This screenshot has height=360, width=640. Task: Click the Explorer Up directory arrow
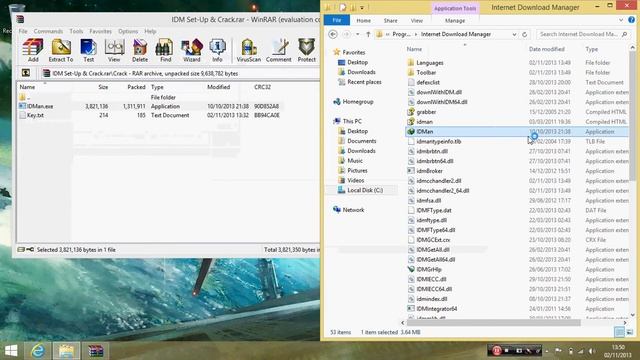(x=368, y=34)
